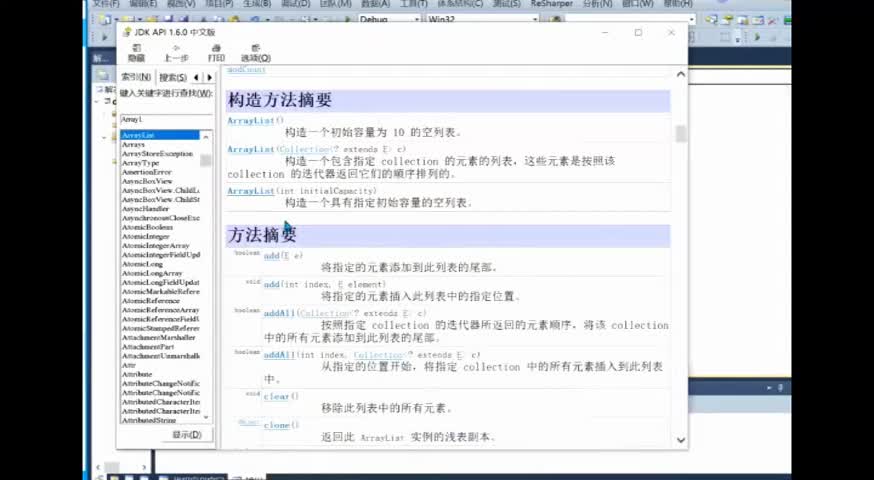Open the 调试(D) debug menu
Image resolution: width=874 pixels, height=480 pixels.
tap(296, 4)
